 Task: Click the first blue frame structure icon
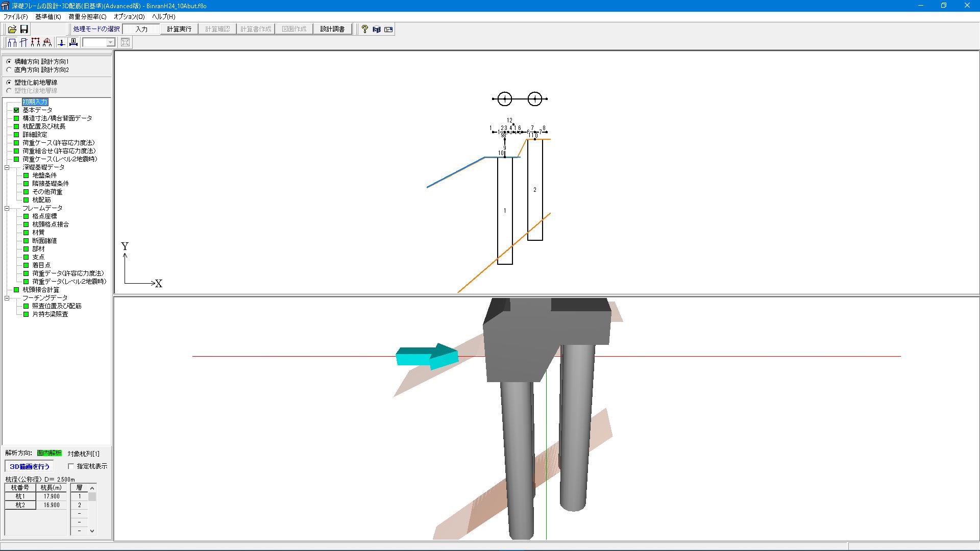click(x=12, y=42)
